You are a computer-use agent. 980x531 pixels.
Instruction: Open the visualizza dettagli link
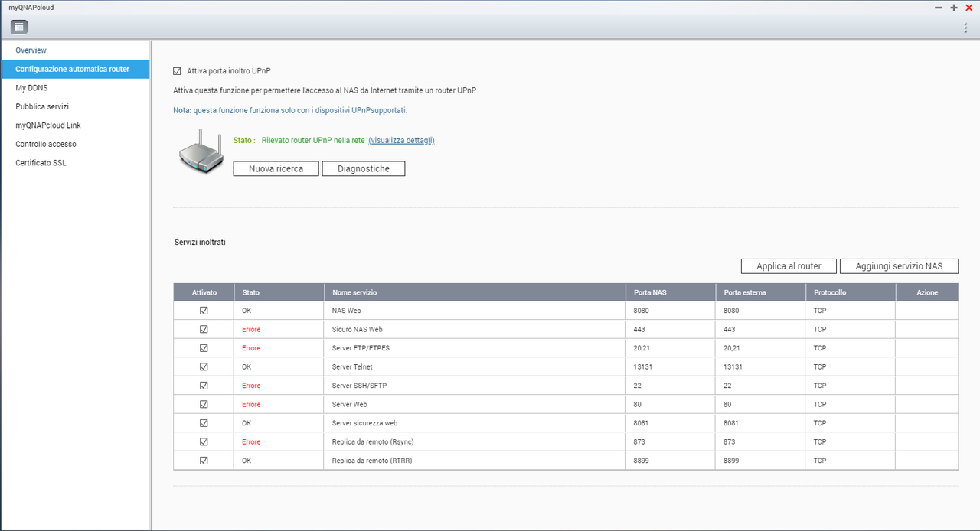pos(401,141)
